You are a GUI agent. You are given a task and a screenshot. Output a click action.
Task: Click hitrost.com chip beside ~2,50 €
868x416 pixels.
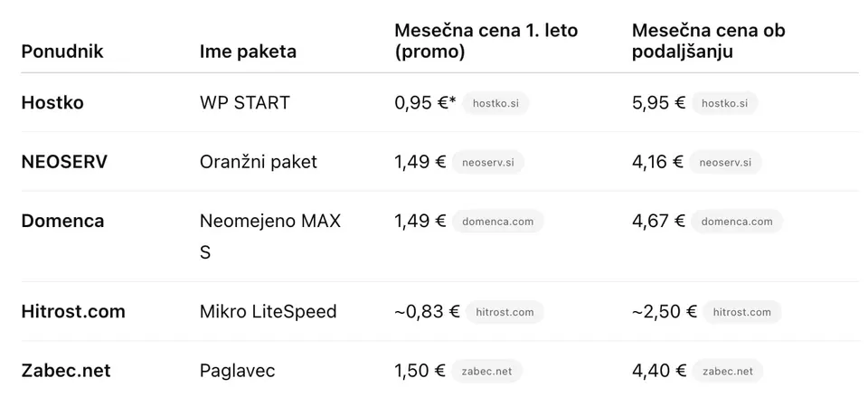[x=741, y=312]
